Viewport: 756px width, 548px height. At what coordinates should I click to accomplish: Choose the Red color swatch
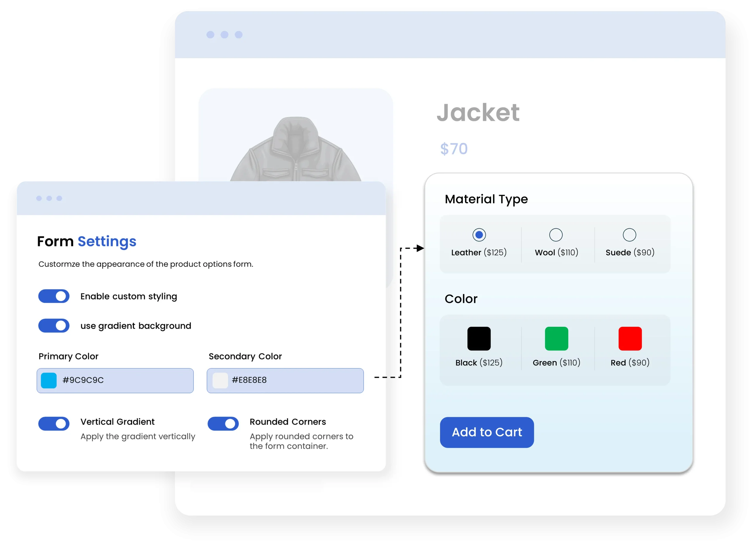[x=630, y=339]
